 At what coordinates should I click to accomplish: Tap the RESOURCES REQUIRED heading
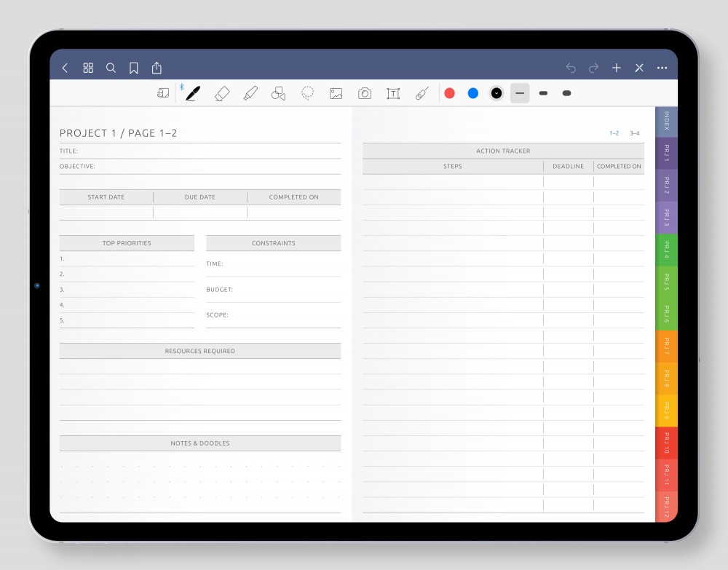pyautogui.click(x=200, y=352)
